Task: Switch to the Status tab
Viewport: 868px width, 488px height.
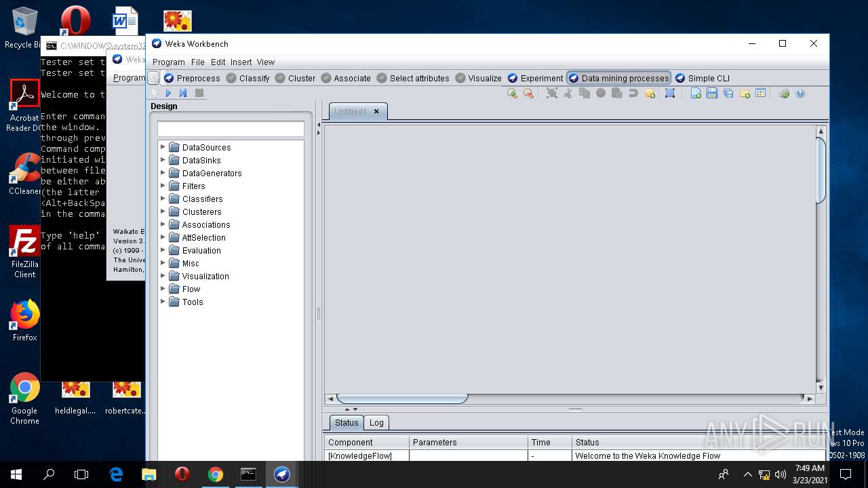Action: (x=347, y=422)
